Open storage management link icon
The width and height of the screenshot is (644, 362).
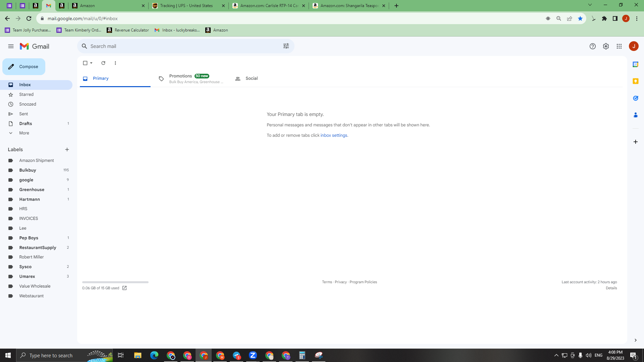(x=124, y=288)
